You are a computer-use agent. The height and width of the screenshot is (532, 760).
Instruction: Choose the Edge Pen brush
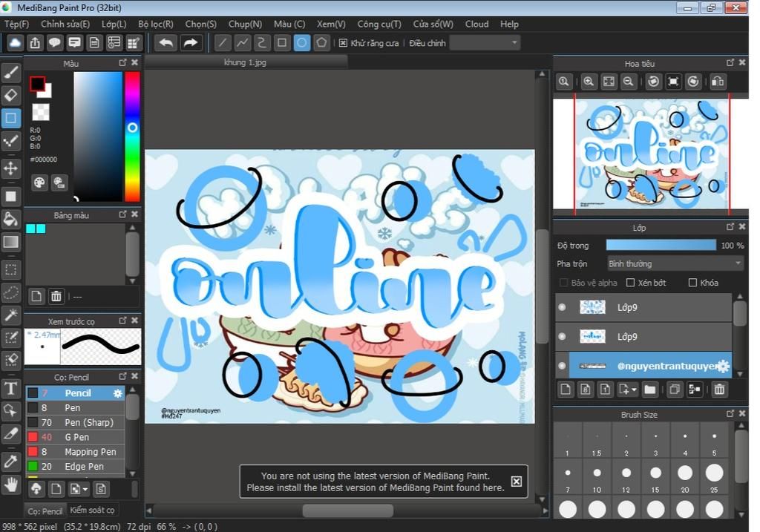point(75,466)
